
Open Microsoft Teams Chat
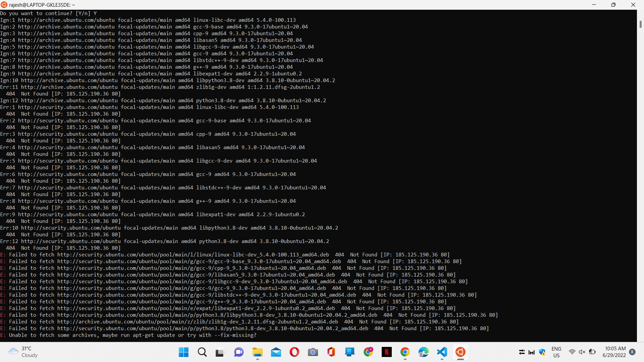239,352
